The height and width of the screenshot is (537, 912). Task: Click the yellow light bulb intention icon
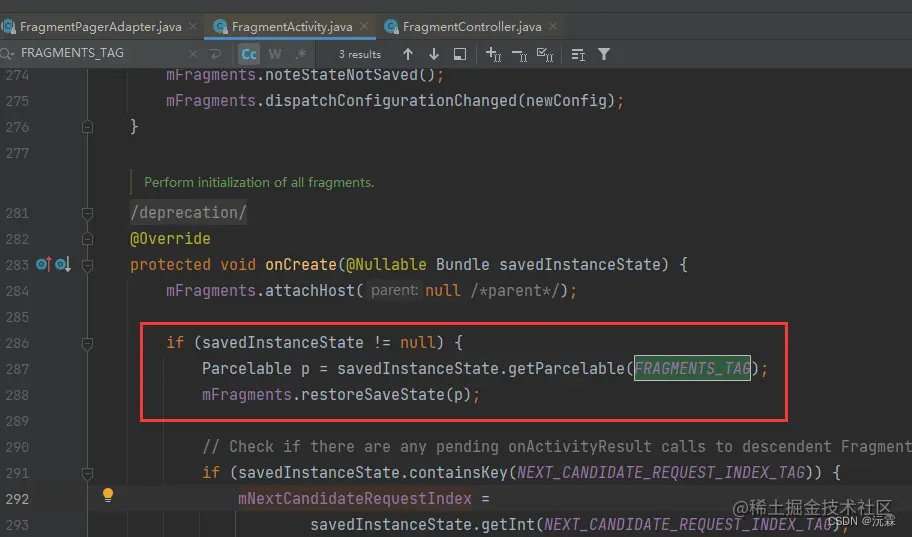(x=108, y=495)
